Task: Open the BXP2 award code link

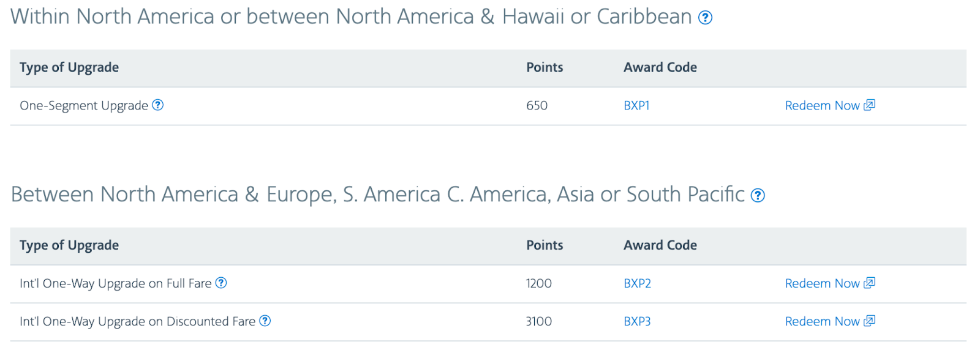Action: pos(637,283)
